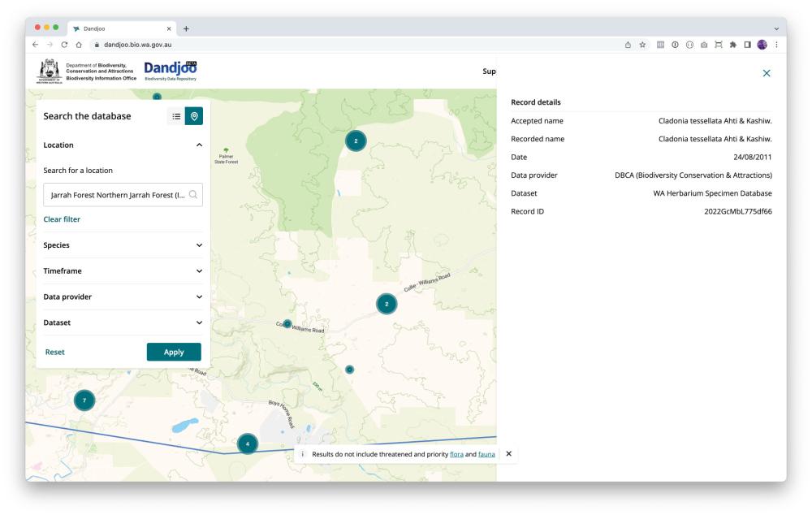Close the Dandjoo browser tab
Image resolution: width=812 pixels, height=515 pixels.
click(x=169, y=28)
